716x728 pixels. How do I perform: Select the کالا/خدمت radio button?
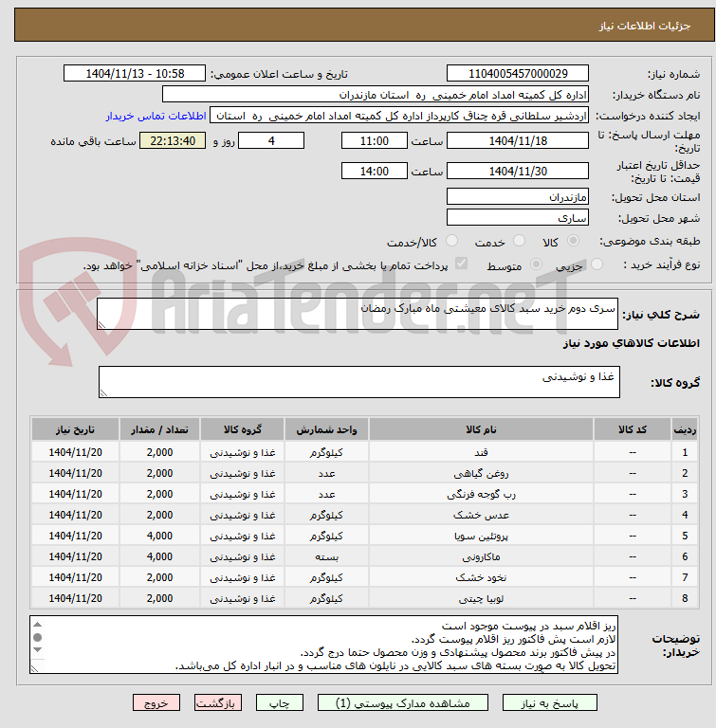click(x=451, y=241)
